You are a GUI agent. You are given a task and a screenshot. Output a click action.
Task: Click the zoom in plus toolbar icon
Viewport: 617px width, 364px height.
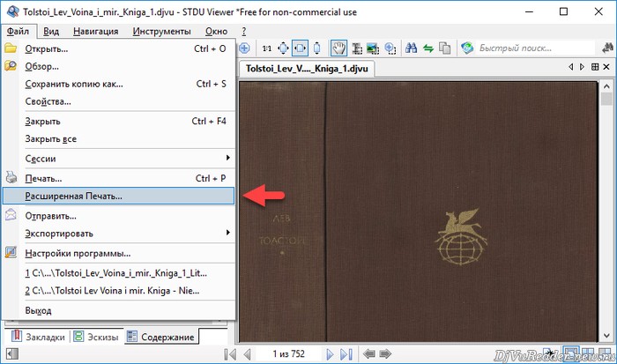coord(244,48)
